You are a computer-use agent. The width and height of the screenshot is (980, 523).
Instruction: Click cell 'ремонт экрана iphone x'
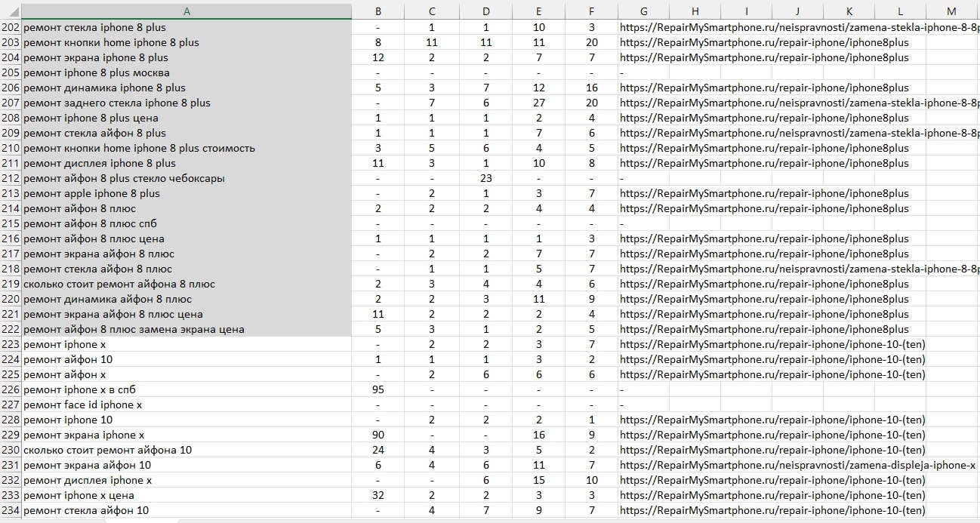pos(186,435)
